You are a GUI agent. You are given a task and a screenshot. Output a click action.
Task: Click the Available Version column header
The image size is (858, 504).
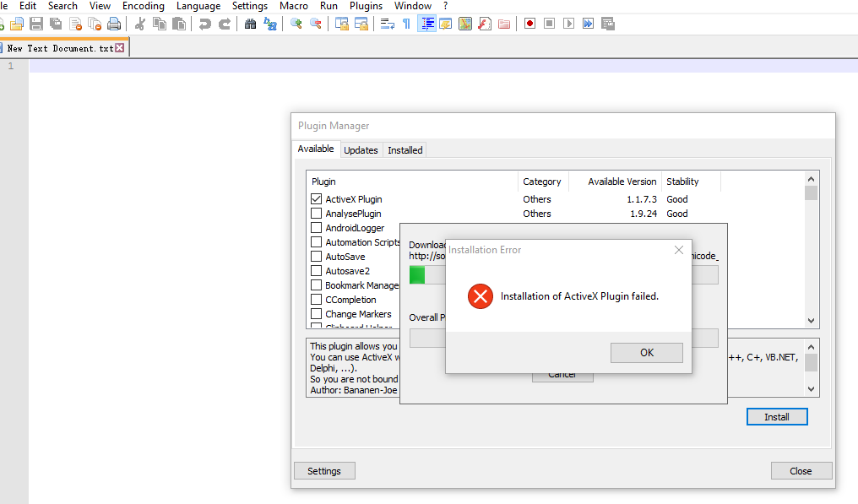coord(615,182)
